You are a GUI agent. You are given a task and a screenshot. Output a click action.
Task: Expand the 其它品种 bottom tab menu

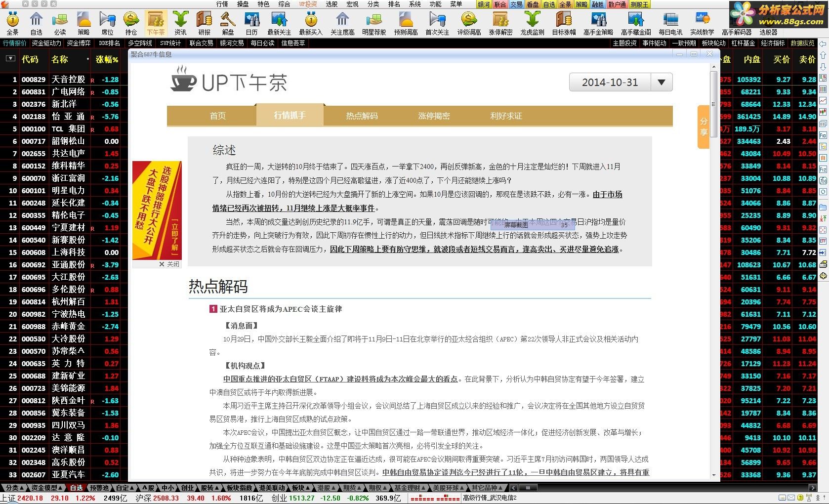487,488
